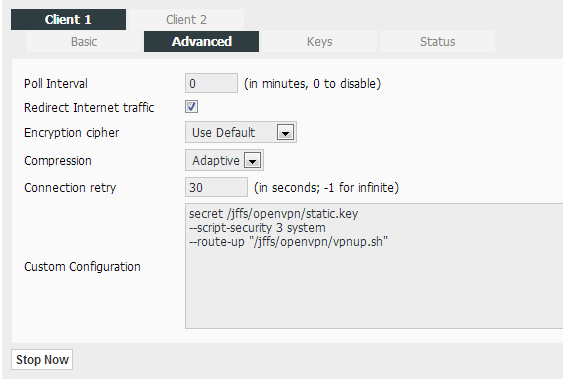Open the Encryption cipher dropdown

241,132
